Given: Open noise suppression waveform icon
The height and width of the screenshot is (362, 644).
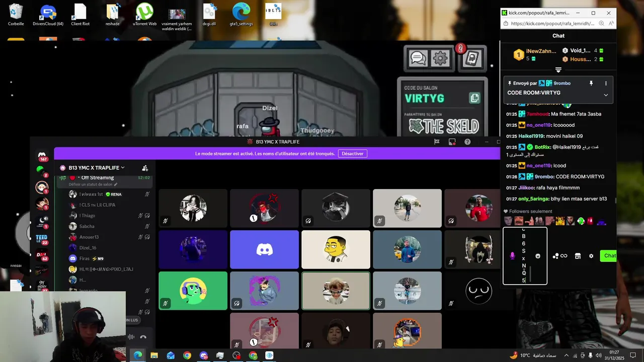Looking at the screenshot, I should point(131,337).
